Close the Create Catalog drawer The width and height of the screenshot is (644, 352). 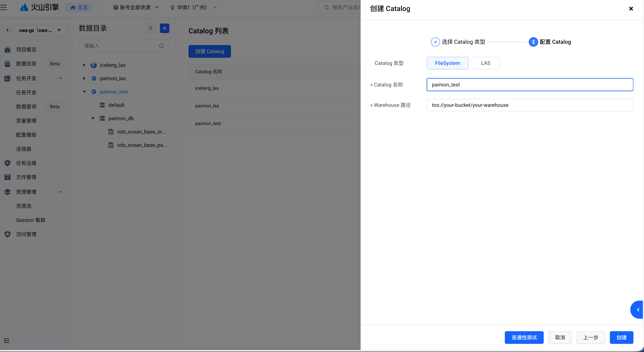[x=631, y=9]
